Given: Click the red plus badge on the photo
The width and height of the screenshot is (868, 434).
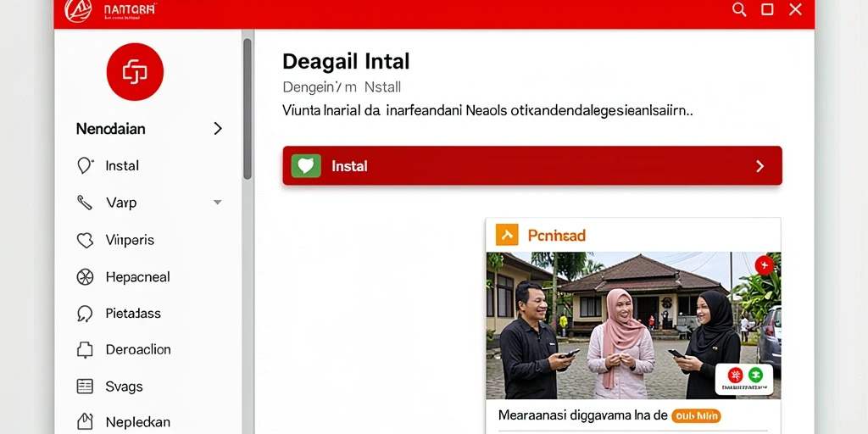Looking at the screenshot, I should (765, 265).
